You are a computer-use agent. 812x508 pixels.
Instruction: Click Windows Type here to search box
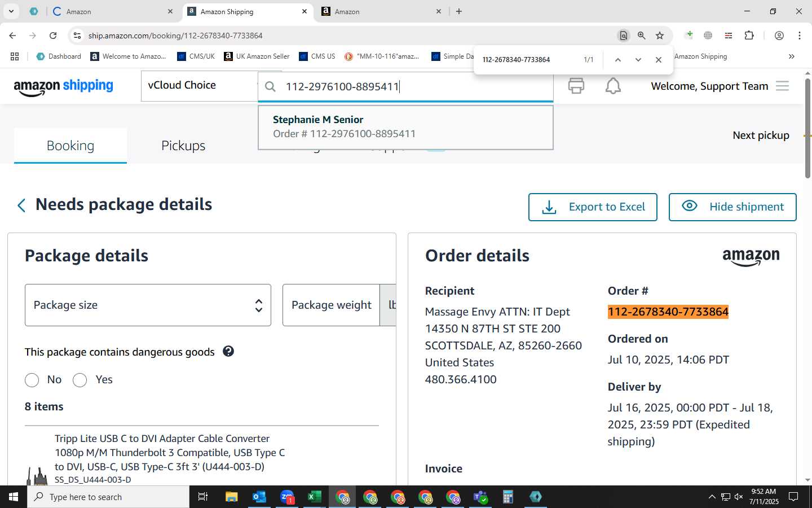[x=108, y=497]
